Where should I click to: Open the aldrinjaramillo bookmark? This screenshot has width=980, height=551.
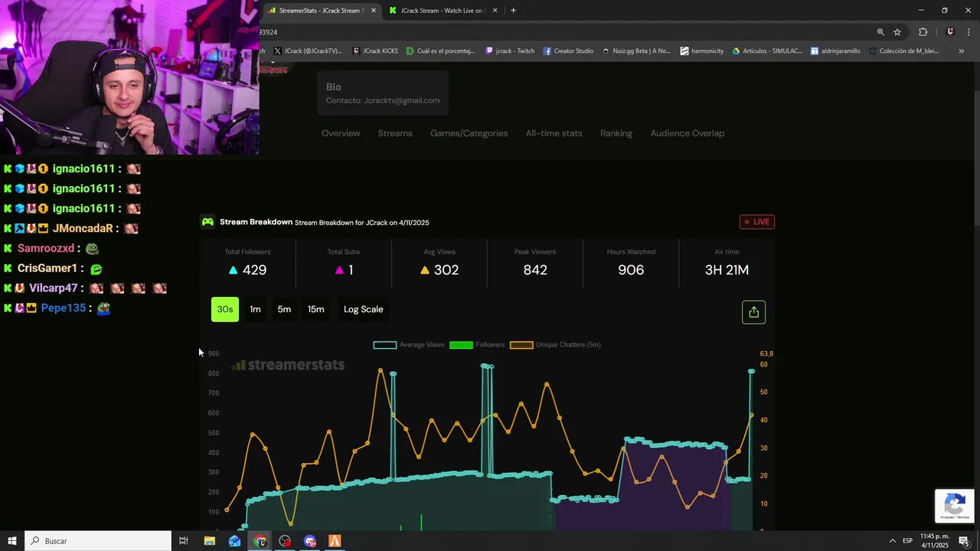point(835,51)
